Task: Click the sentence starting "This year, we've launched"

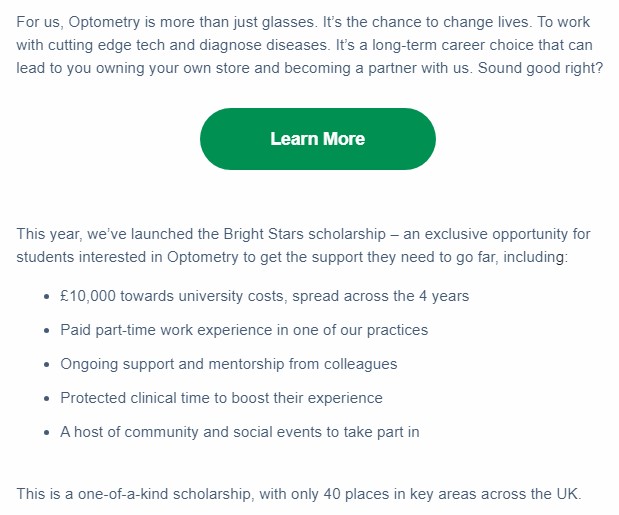Action: [x=303, y=245]
